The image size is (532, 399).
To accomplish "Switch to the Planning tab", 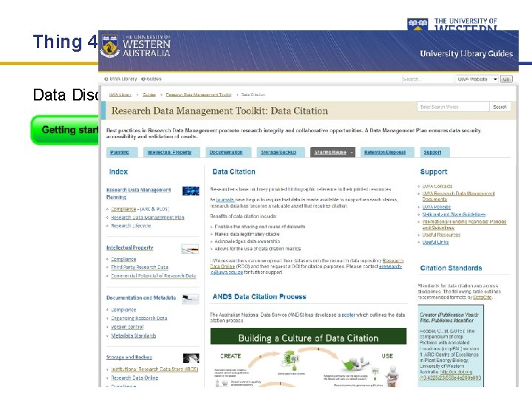I will point(122,152).
